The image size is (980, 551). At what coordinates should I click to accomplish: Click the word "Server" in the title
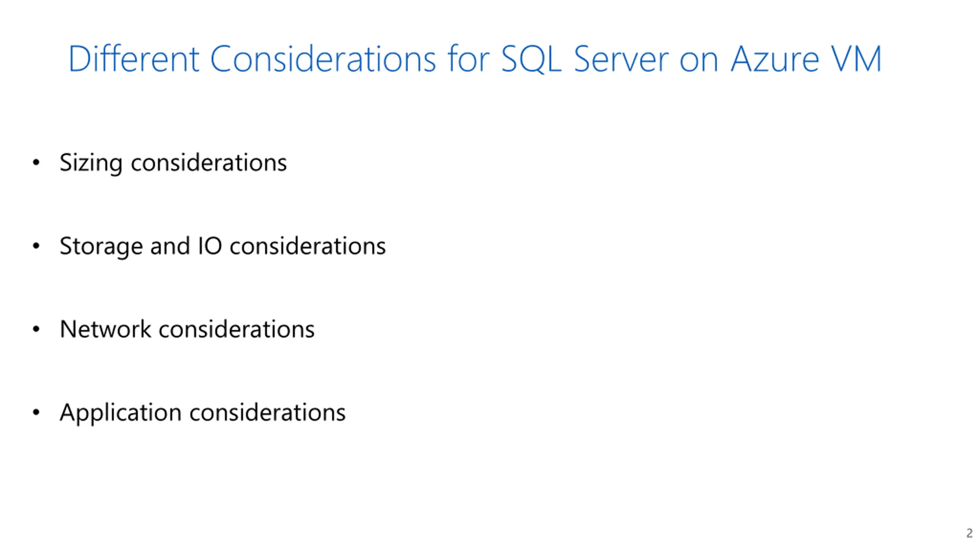click(x=621, y=59)
